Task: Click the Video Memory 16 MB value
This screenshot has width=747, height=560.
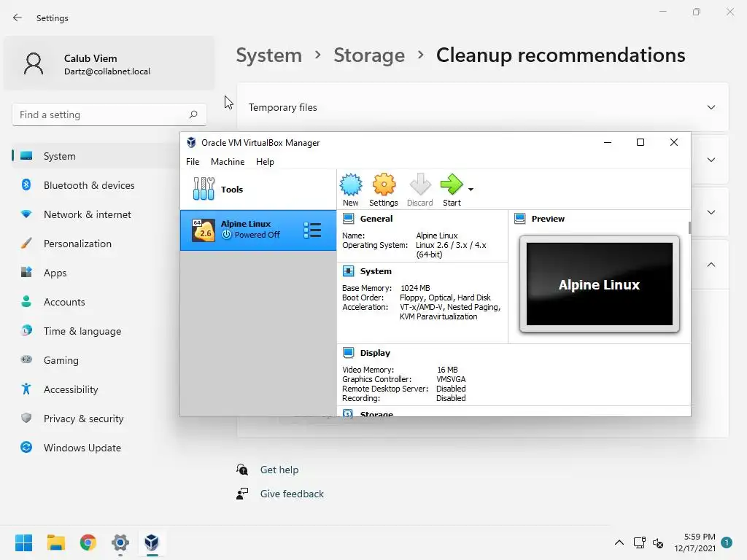Action: point(447,370)
